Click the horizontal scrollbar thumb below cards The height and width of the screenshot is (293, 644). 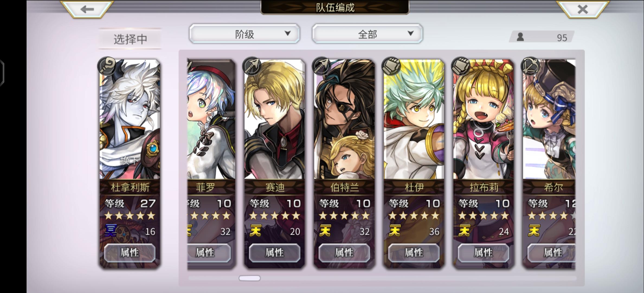tap(250, 278)
